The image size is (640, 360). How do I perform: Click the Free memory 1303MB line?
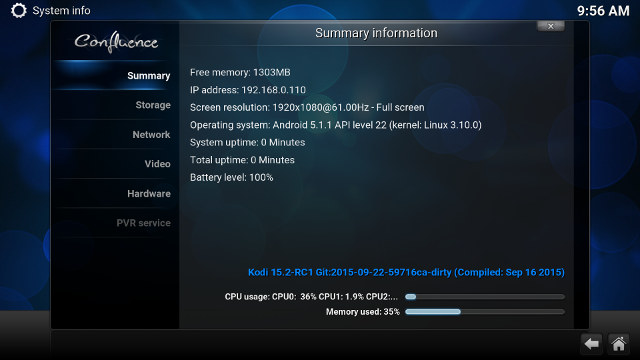(240, 72)
